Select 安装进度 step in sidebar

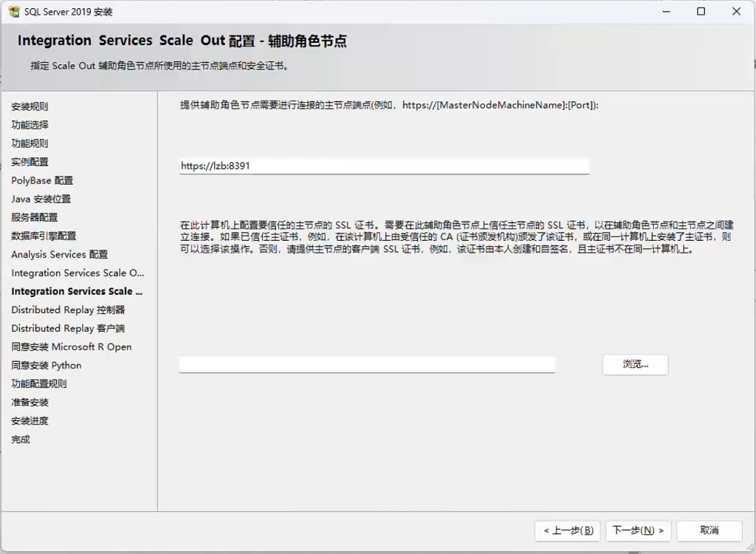pyautogui.click(x=30, y=421)
